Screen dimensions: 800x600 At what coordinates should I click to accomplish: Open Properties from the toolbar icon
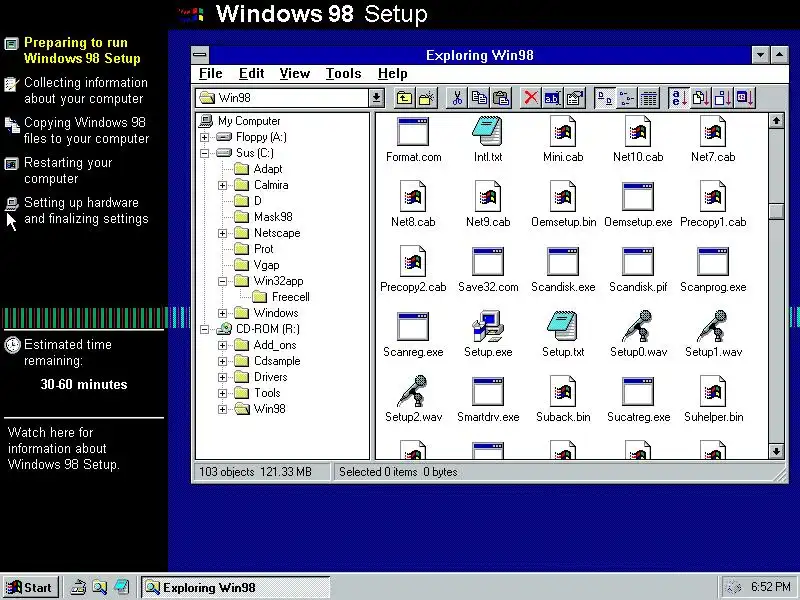[575, 97]
